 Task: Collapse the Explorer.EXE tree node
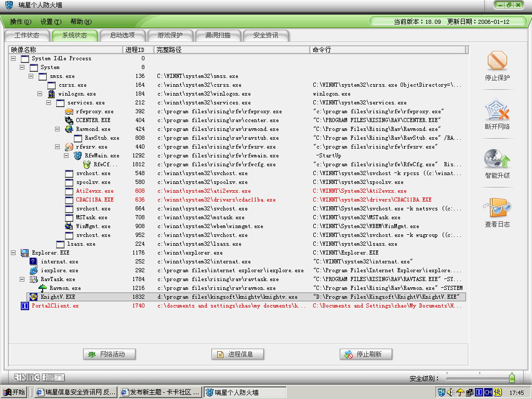[14, 253]
